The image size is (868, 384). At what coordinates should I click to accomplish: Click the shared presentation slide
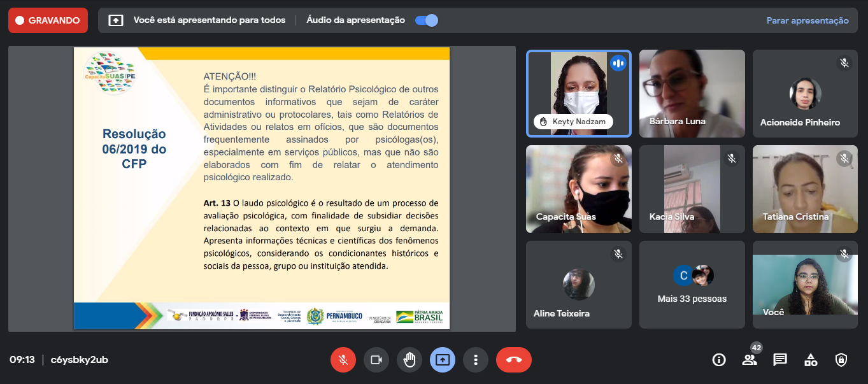261,188
